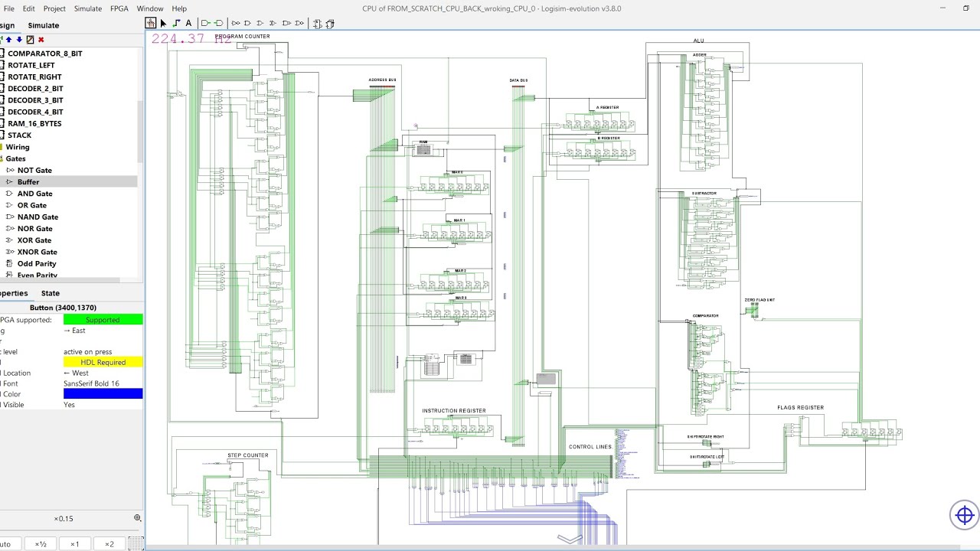Choose OR Gate from Gates list

pyautogui.click(x=32, y=205)
